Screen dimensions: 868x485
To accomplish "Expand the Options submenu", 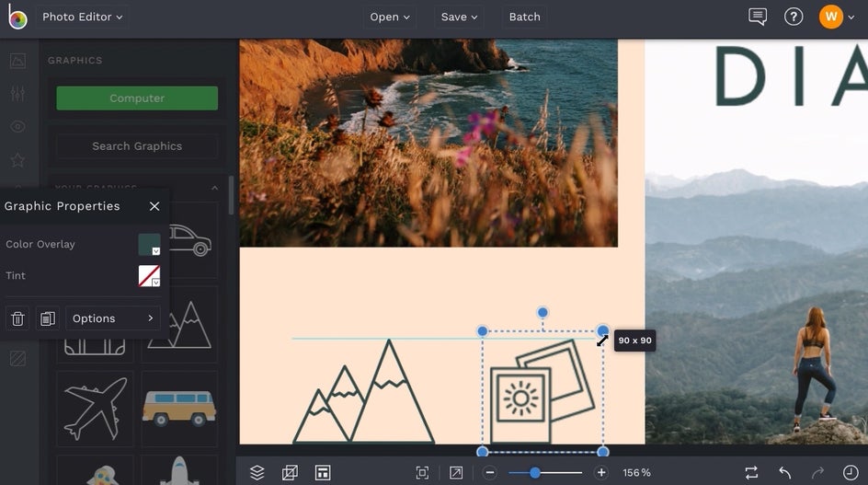I will coord(113,318).
